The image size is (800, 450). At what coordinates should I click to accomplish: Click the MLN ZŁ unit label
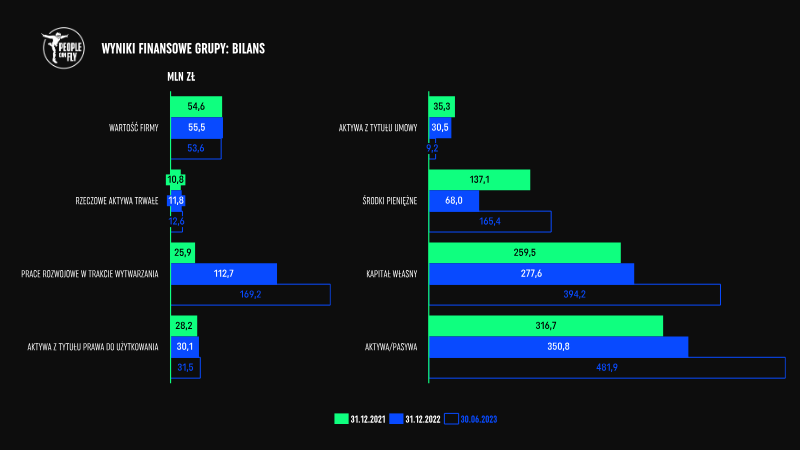(180, 77)
